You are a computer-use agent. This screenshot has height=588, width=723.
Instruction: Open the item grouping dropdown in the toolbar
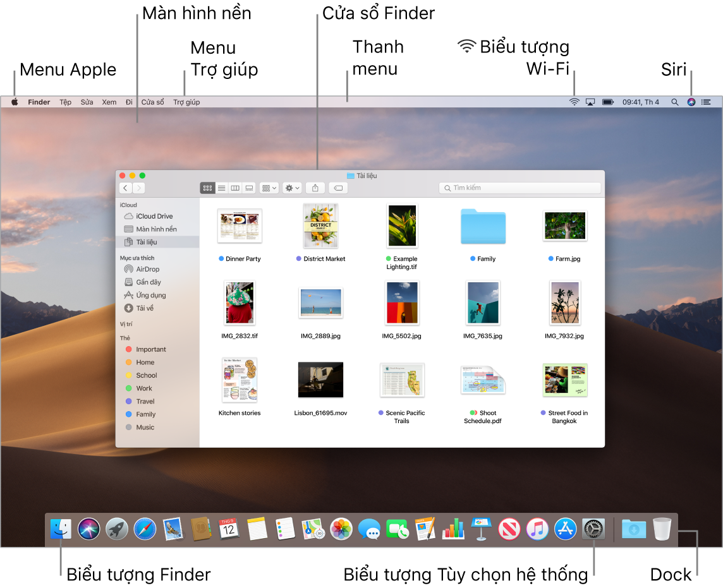(268, 188)
